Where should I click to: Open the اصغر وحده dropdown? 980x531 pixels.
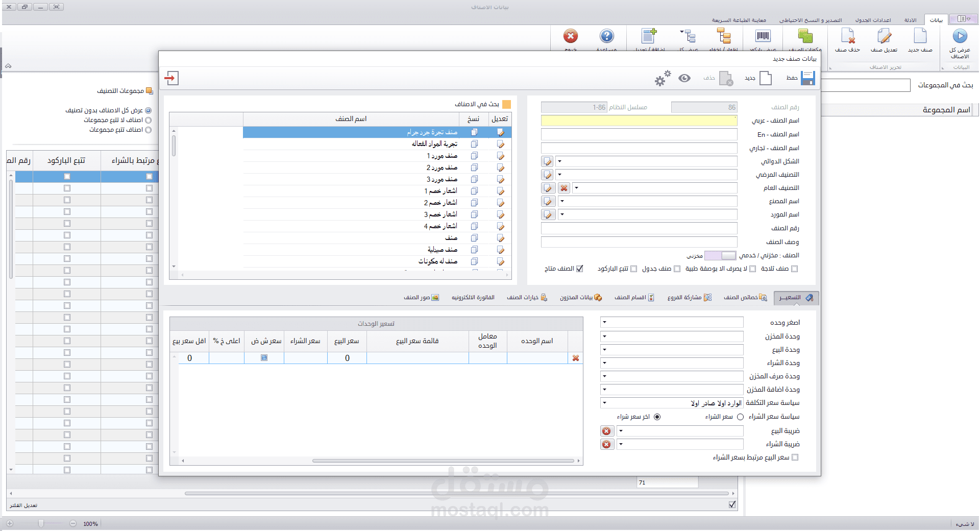pyautogui.click(x=604, y=322)
